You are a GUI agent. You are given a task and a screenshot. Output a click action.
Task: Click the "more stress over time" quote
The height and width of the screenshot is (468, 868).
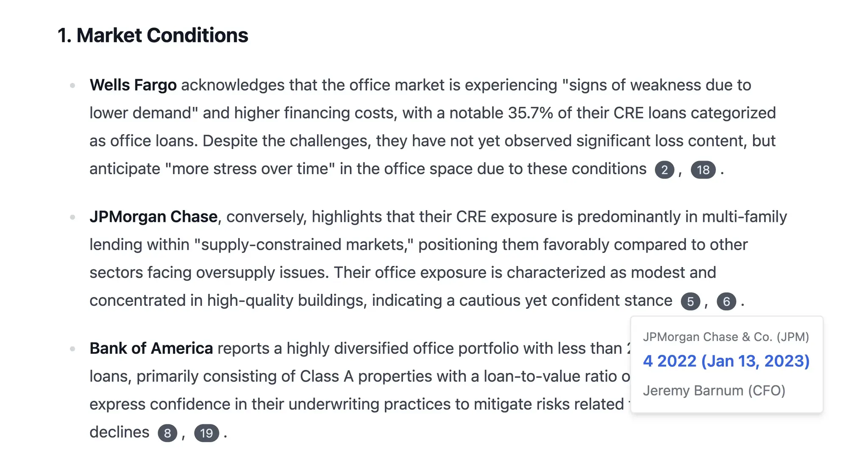pyautogui.click(x=250, y=169)
